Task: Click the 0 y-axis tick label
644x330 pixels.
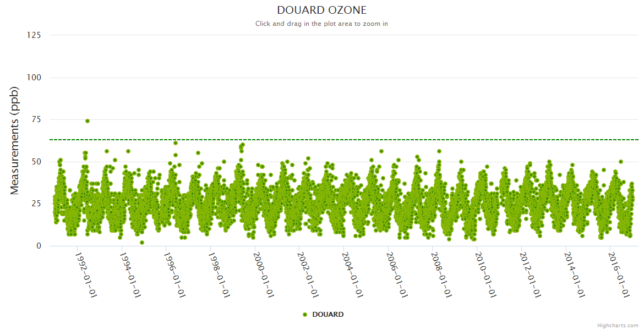Action: (x=38, y=246)
